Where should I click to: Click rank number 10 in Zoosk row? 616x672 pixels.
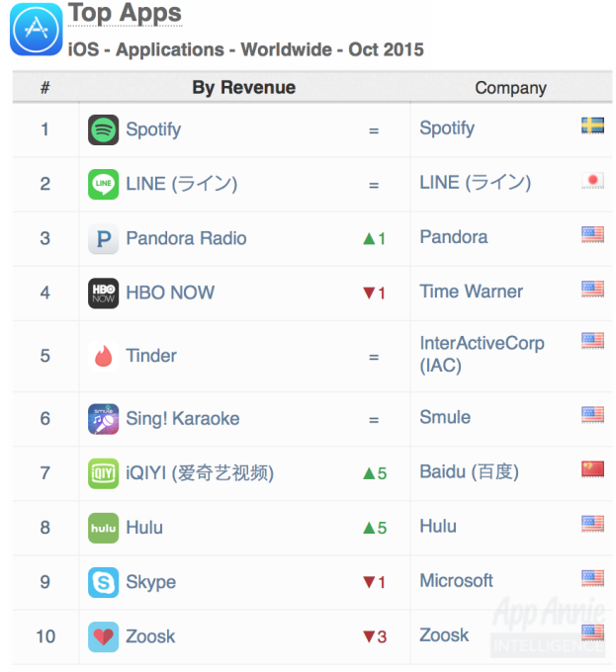click(x=45, y=636)
